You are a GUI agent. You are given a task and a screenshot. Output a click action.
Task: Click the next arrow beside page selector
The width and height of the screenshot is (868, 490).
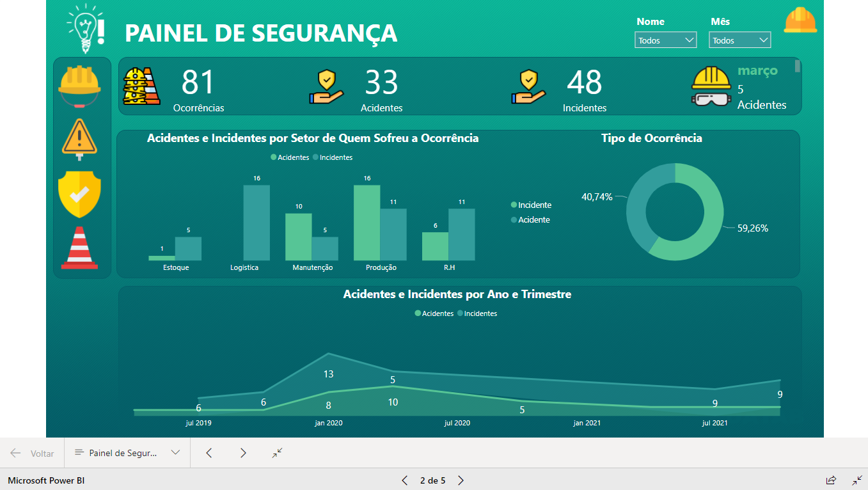click(x=243, y=453)
